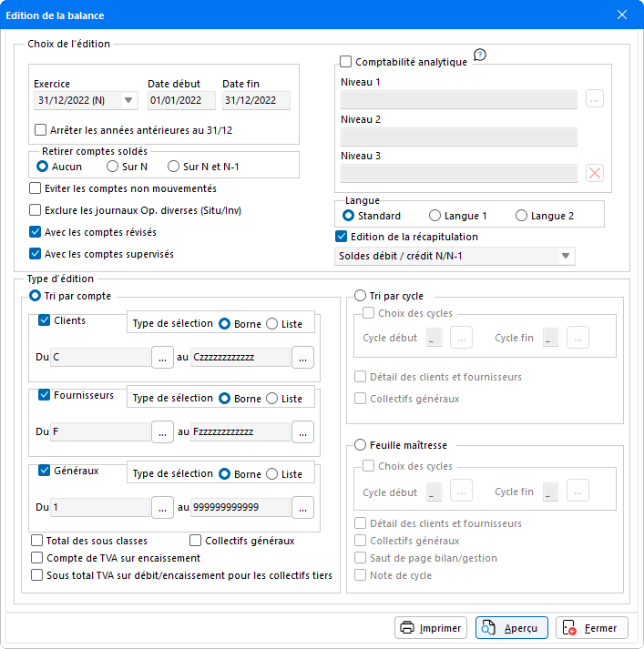Click the red X clear button for Niveau 3

tap(594, 173)
